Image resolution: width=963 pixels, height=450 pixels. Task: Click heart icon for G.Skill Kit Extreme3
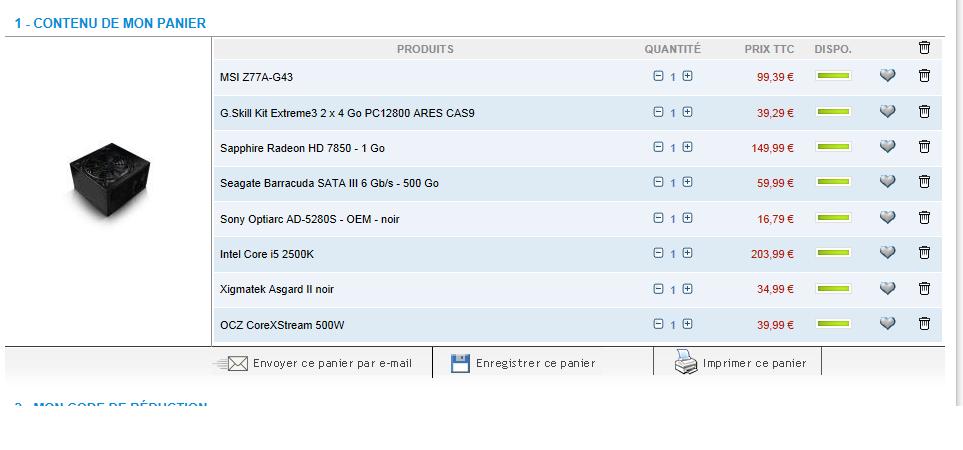887,112
